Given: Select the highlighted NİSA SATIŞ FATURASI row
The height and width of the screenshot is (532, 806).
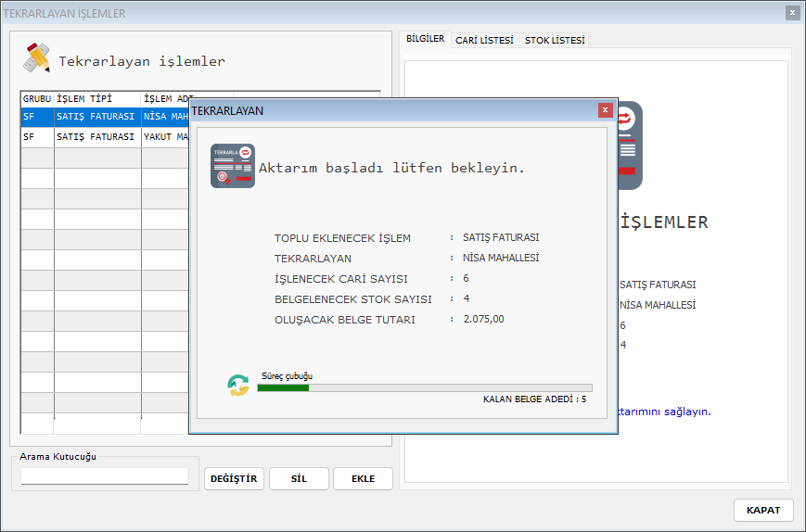Looking at the screenshot, I should tap(97, 118).
